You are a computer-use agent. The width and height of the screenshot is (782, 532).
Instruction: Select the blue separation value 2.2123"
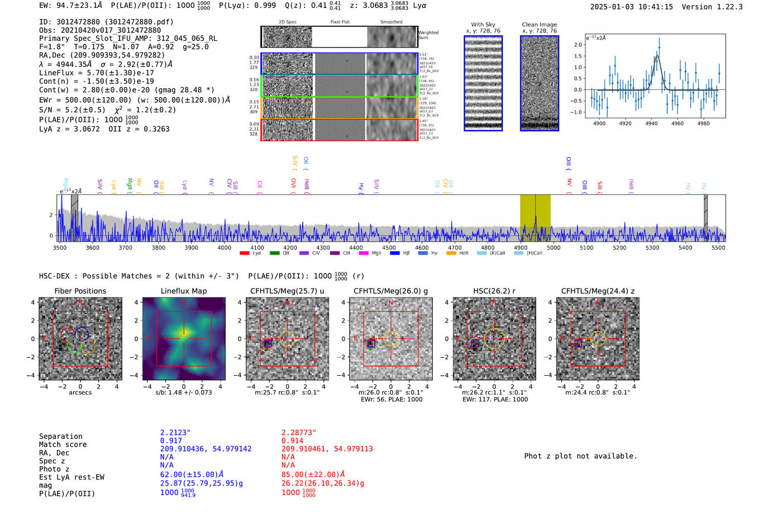click(175, 433)
